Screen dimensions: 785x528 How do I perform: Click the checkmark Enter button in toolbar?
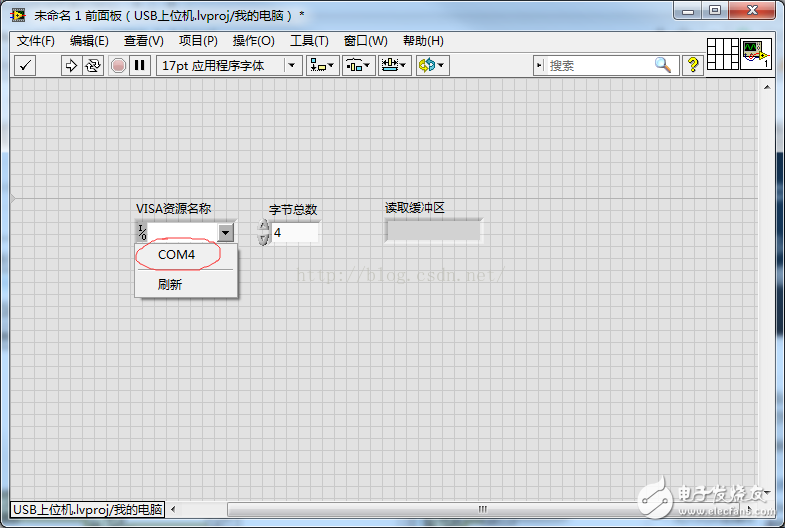coord(25,66)
